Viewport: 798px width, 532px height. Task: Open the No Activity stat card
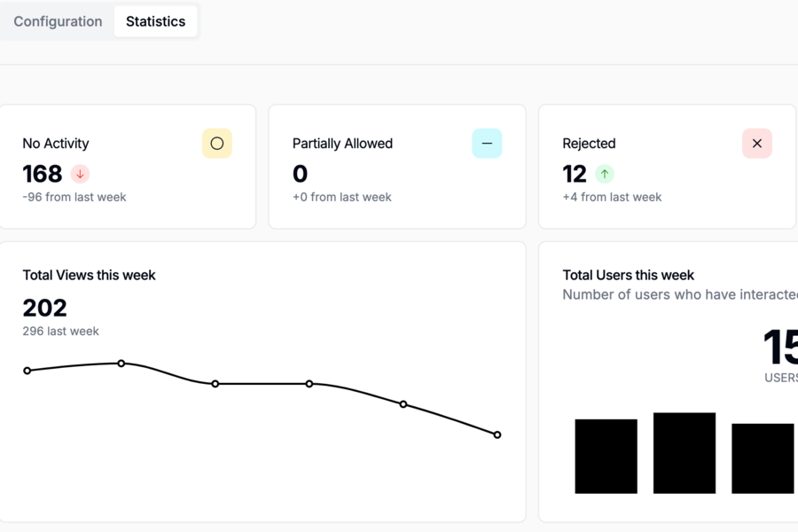127,167
